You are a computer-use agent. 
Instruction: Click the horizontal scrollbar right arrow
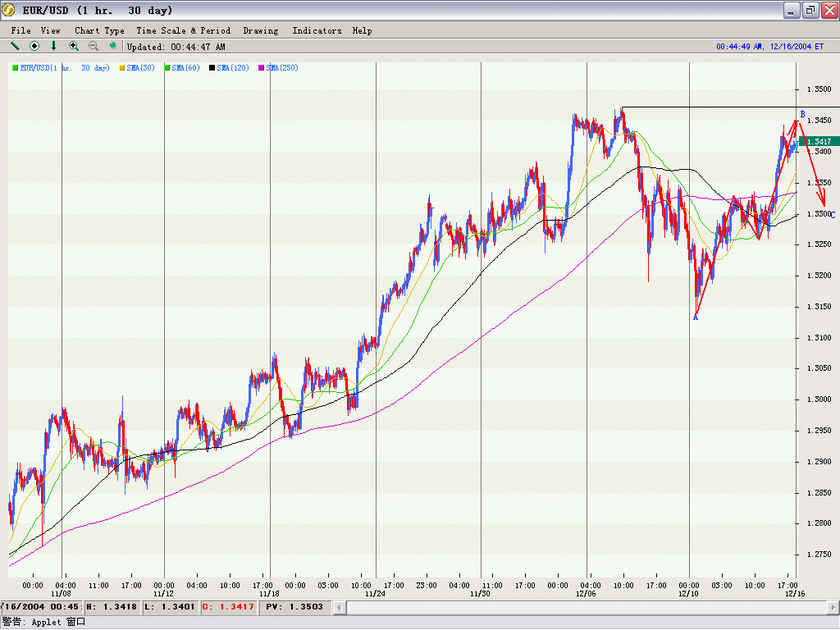833,608
